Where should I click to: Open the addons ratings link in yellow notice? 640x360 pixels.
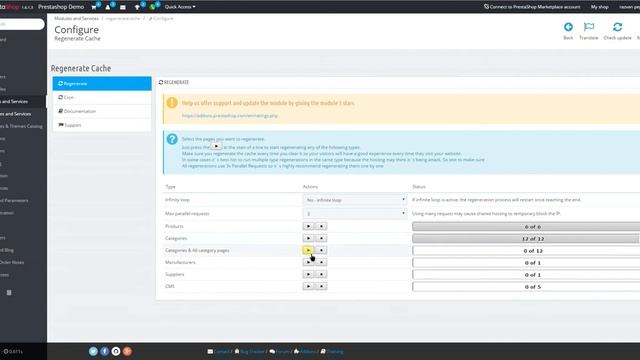tap(230, 116)
